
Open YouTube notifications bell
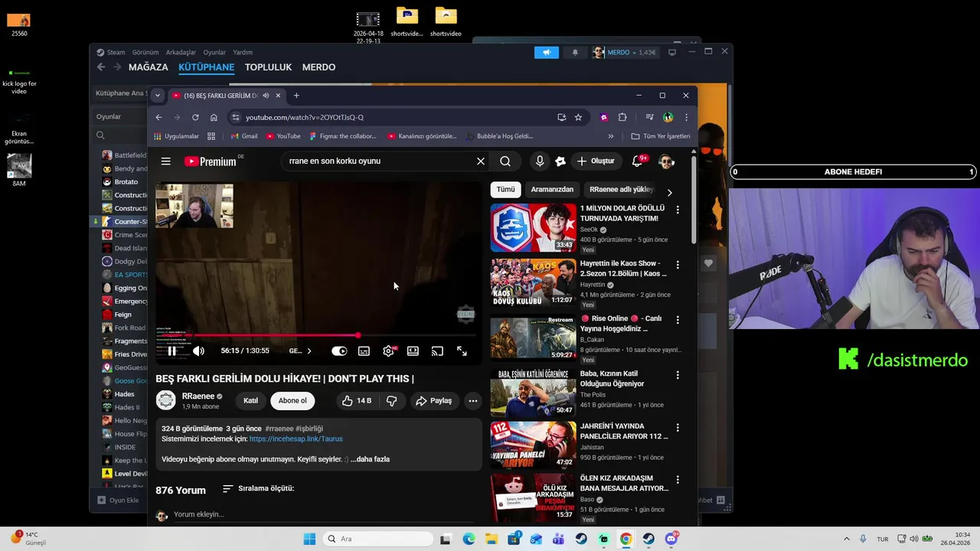pos(637,161)
